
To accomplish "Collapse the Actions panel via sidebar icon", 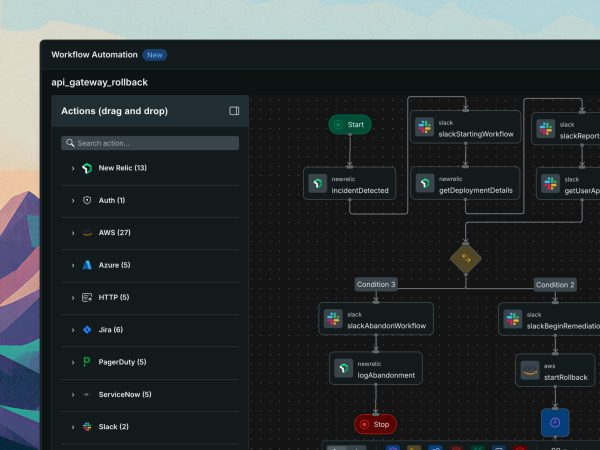I will pos(234,111).
